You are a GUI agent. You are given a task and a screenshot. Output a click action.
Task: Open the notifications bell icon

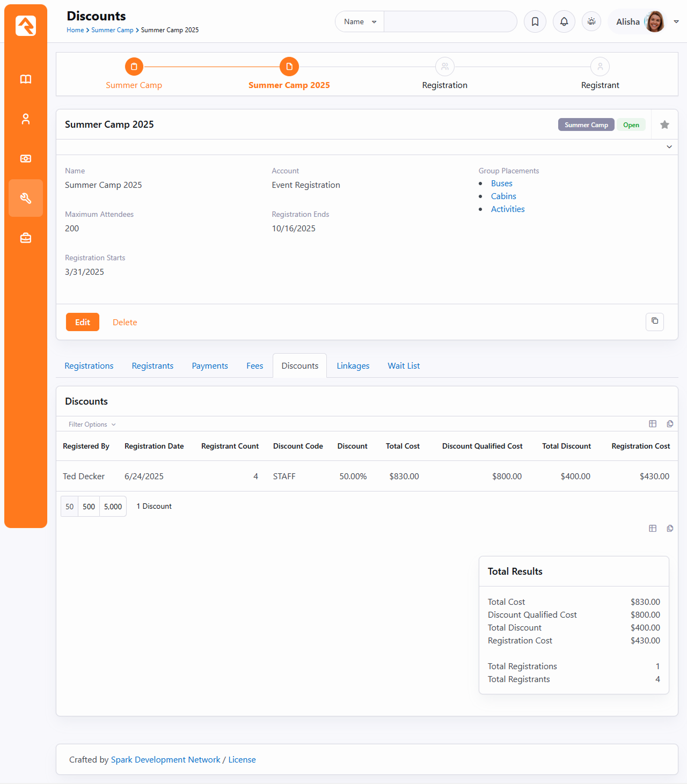(564, 21)
